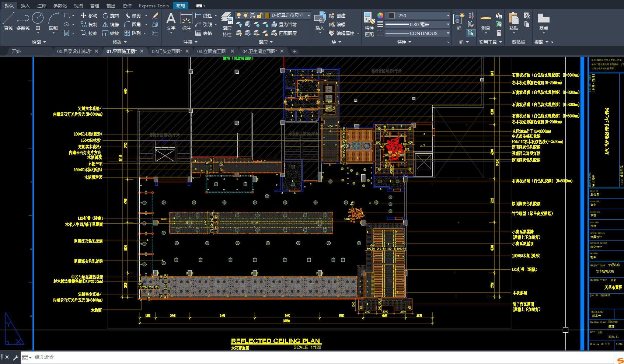Switch to 04.卫生间立面图 document tab
The width and height of the screenshot is (624, 364).
(259, 51)
